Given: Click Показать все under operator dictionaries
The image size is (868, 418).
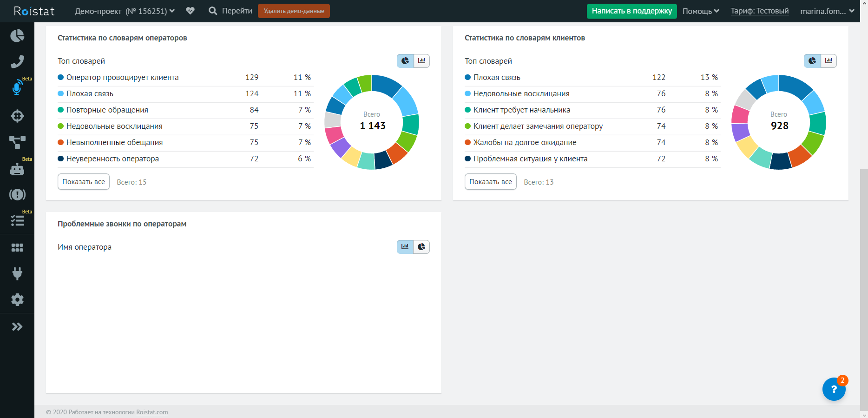Looking at the screenshot, I should 84,182.
